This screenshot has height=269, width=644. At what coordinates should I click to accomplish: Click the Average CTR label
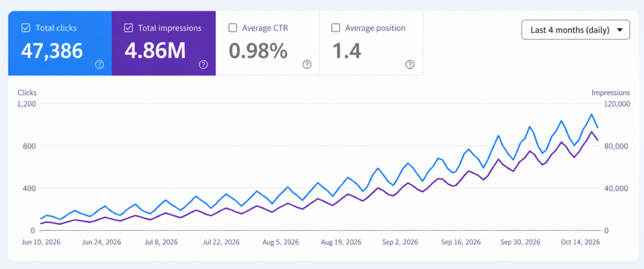click(265, 28)
